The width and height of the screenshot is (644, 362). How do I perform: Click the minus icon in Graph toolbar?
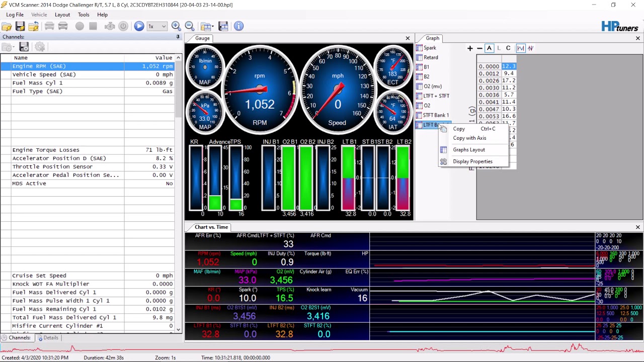(x=479, y=48)
